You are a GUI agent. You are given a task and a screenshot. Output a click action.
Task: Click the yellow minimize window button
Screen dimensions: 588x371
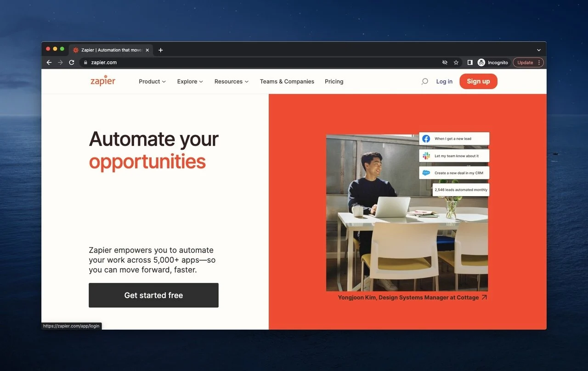pos(55,49)
